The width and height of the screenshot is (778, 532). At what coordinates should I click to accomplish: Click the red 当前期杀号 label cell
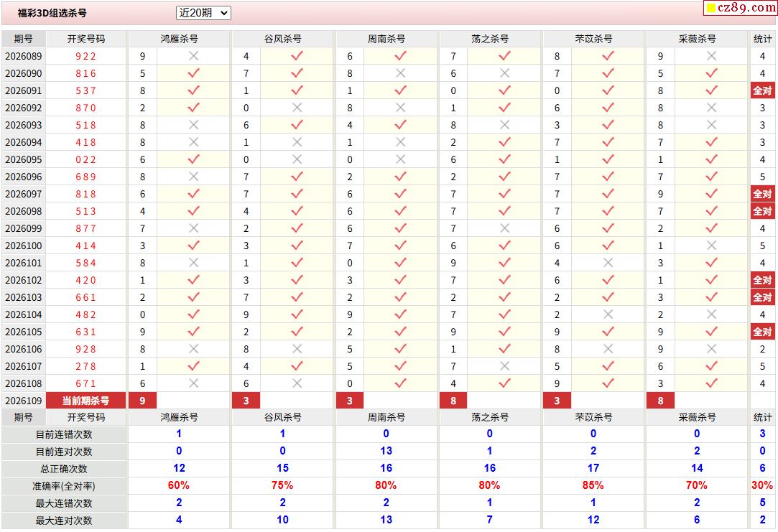click(85, 401)
